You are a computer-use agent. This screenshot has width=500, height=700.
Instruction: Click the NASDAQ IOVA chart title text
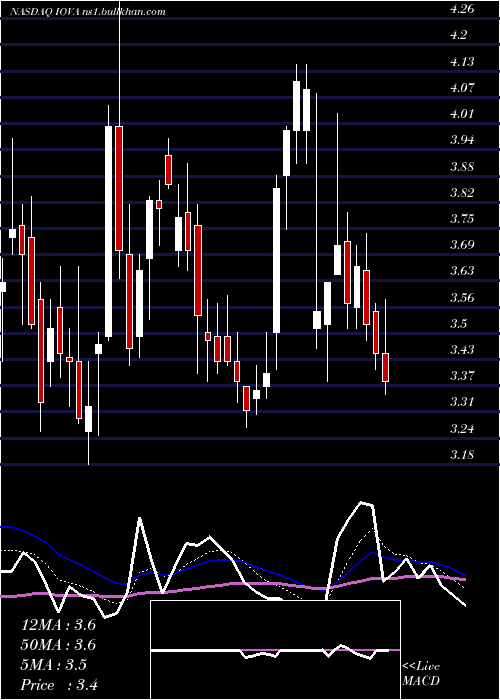click(88, 12)
